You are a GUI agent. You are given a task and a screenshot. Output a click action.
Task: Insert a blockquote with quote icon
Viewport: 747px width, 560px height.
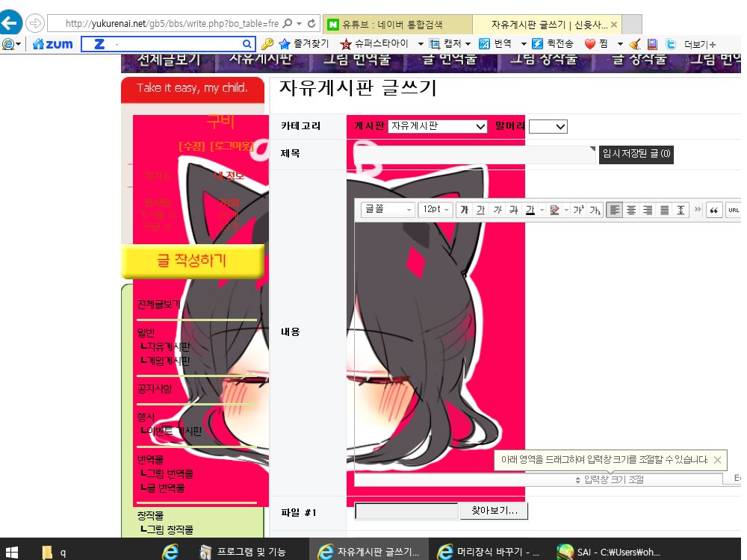pyautogui.click(x=713, y=210)
